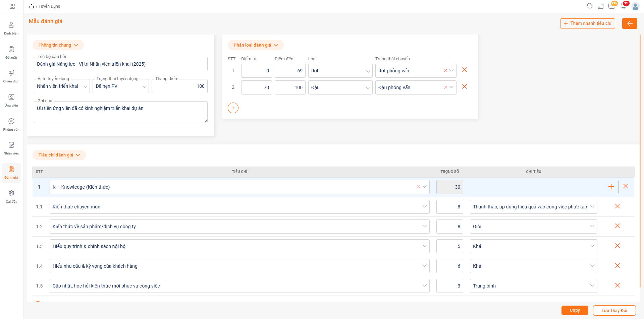Remove the Kiến thức chuyên môn criterion
The image size is (644, 319).
617,206
